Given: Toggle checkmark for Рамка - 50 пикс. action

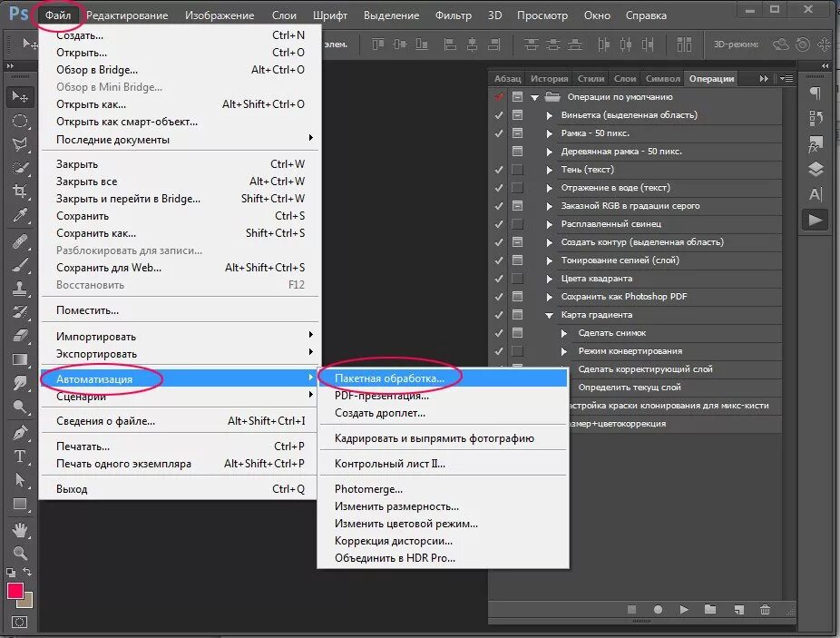Looking at the screenshot, I should 499,133.
